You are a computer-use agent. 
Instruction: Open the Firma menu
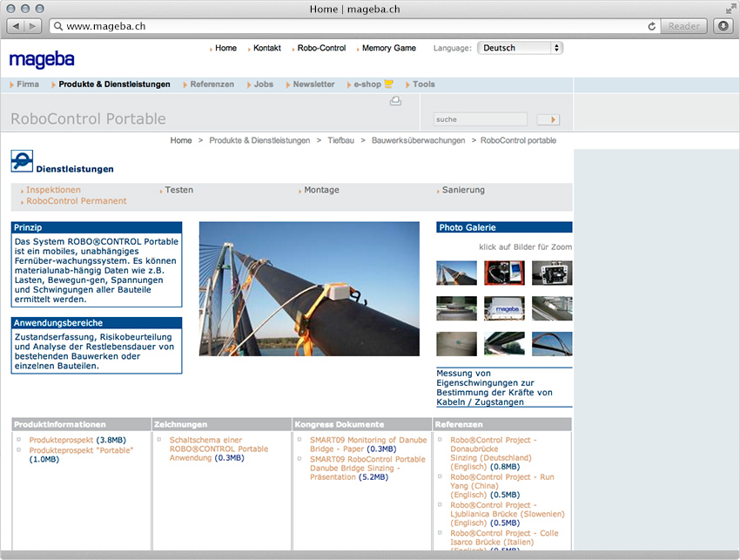pyautogui.click(x=28, y=84)
